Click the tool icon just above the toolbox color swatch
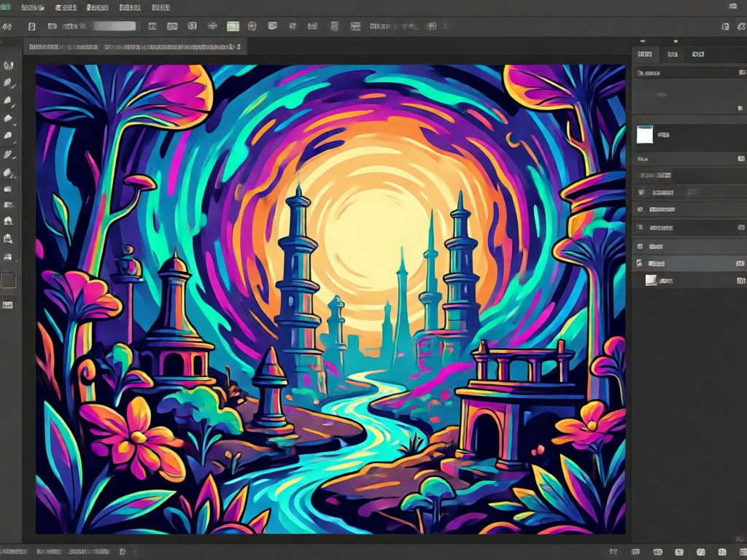The height and width of the screenshot is (560, 747). [8, 257]
